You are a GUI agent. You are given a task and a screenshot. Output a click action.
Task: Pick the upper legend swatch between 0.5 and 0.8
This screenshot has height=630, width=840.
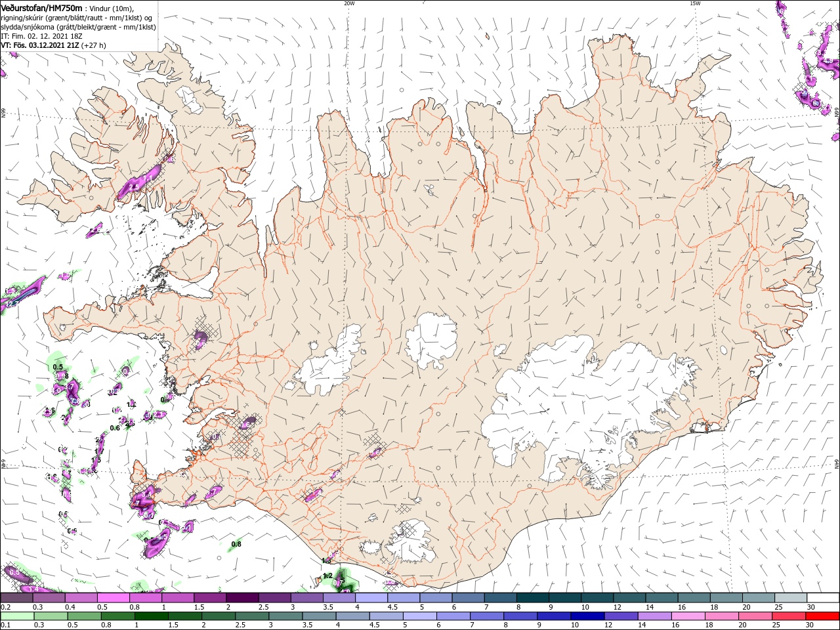pyautogui.click(x=114, y=598)
